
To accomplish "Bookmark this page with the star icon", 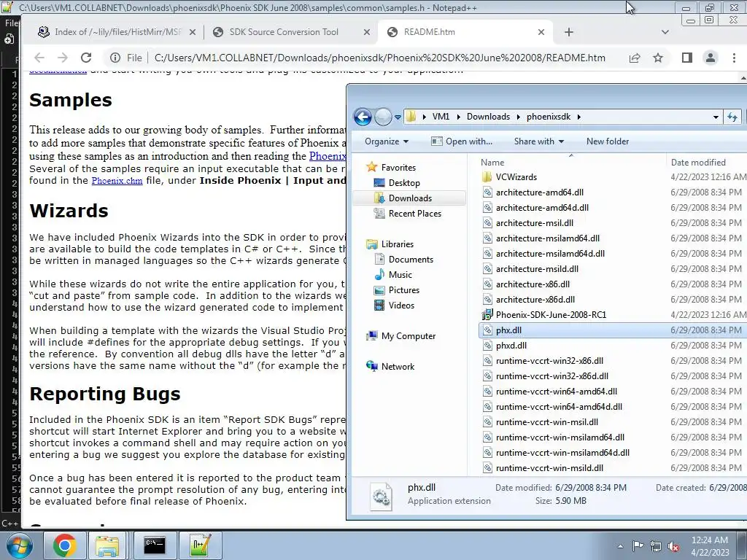I will click(x=658, y=58).
